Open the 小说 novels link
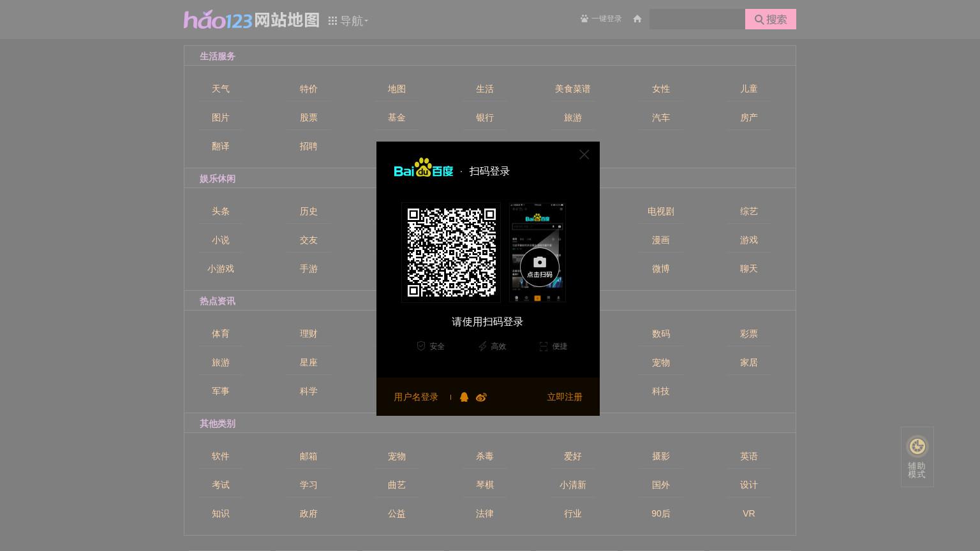 [221, 240]
